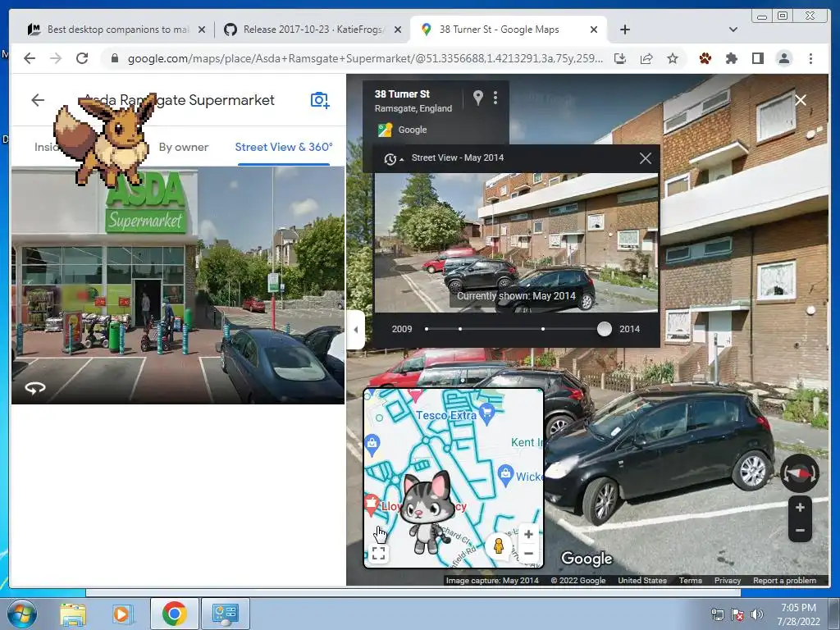
Task: Zoom out the Street View image
Action: [x=800, y=531]
